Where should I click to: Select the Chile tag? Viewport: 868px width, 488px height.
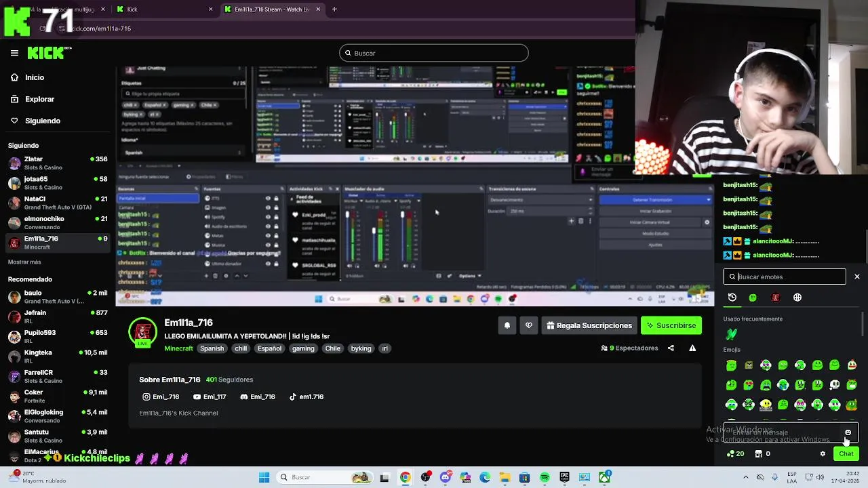[332, 348]
